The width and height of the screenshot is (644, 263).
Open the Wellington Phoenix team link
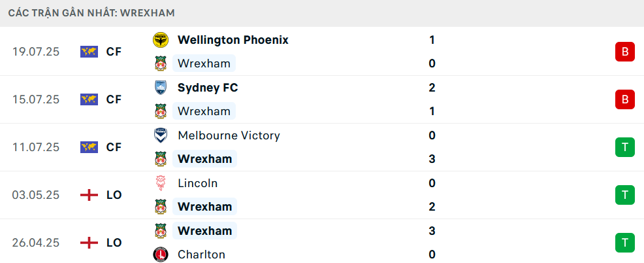tap(233, 40)
